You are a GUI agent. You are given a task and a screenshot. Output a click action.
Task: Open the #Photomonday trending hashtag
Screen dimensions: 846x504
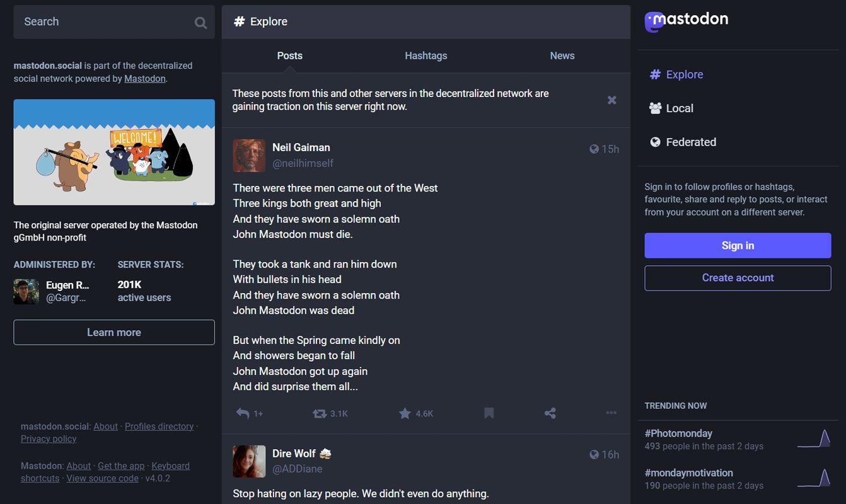[678, 433]
